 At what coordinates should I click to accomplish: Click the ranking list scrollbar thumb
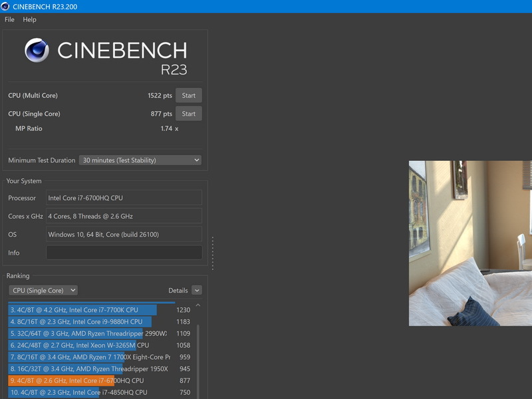coord(198,361)
